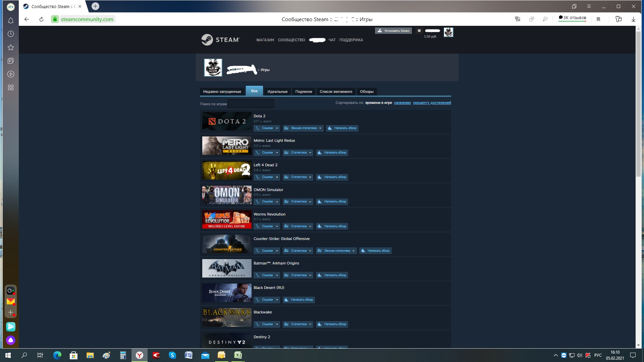Open Metro Last Light Redux banner

point(227,146)
